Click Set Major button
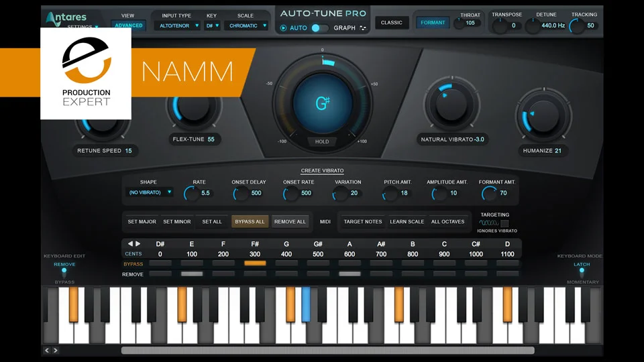This screenshot has width=644, height=362. point(142,222)
